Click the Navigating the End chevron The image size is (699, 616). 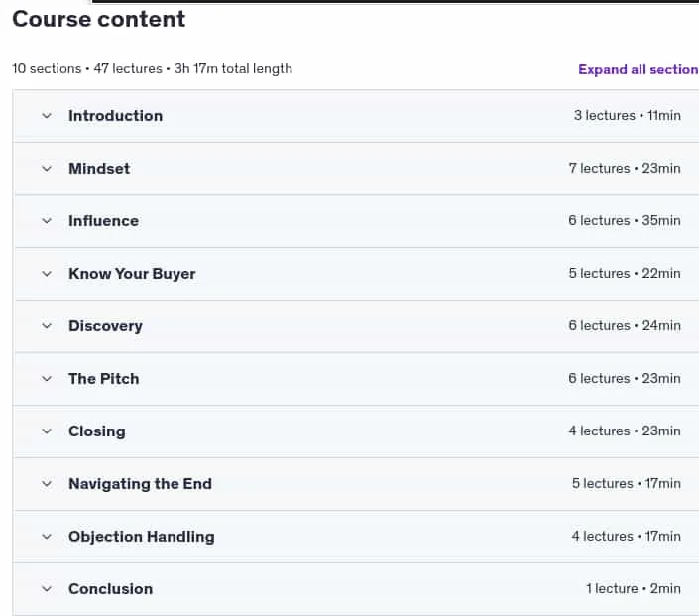pos(47,484)
